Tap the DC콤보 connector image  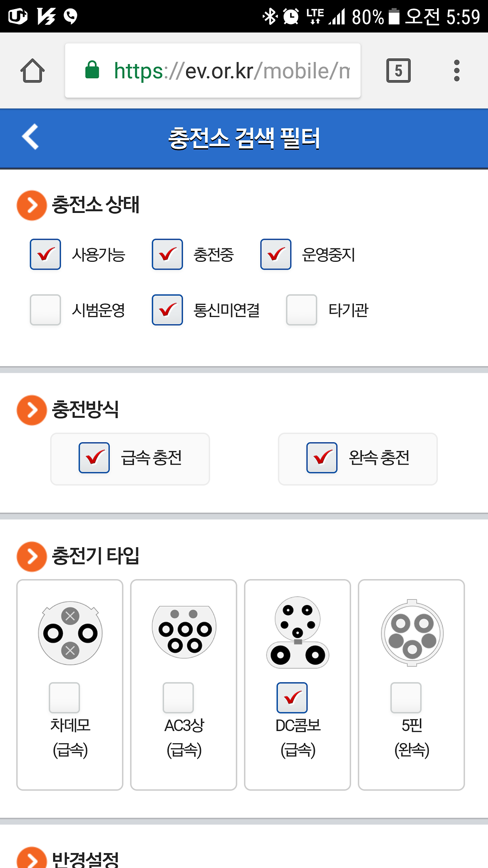click(x=298, y=632)
